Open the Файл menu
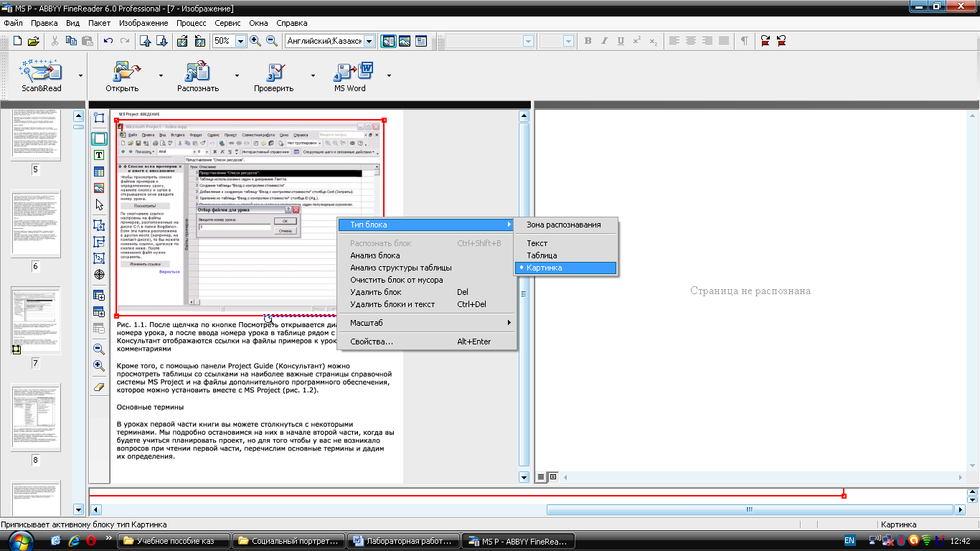980x551 pixels. [x=14, y=23]
